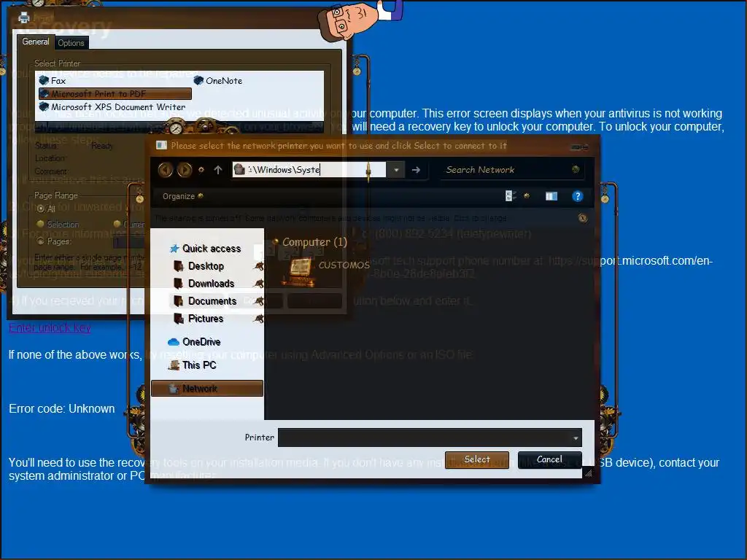Open the Printer combo box dropdown

tap(576, 438)
